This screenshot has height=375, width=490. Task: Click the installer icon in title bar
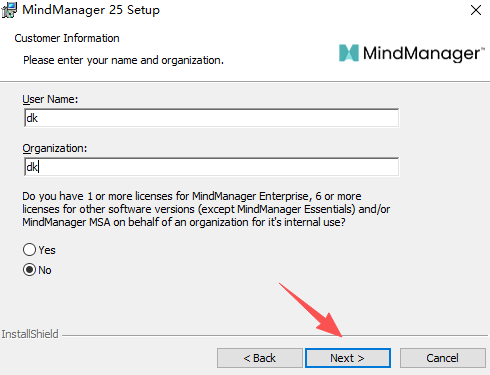[9, 10]
